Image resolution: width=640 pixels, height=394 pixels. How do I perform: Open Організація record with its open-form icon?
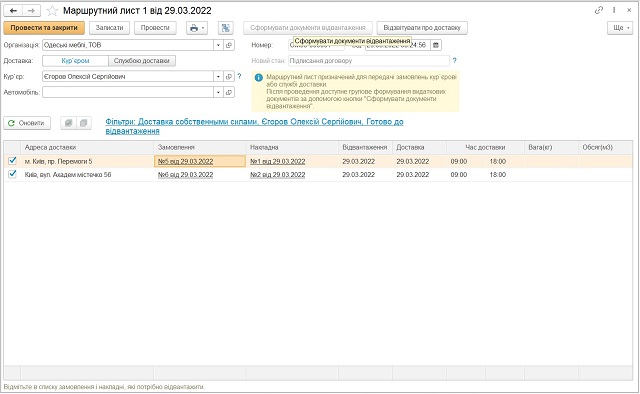pos(229,45)
